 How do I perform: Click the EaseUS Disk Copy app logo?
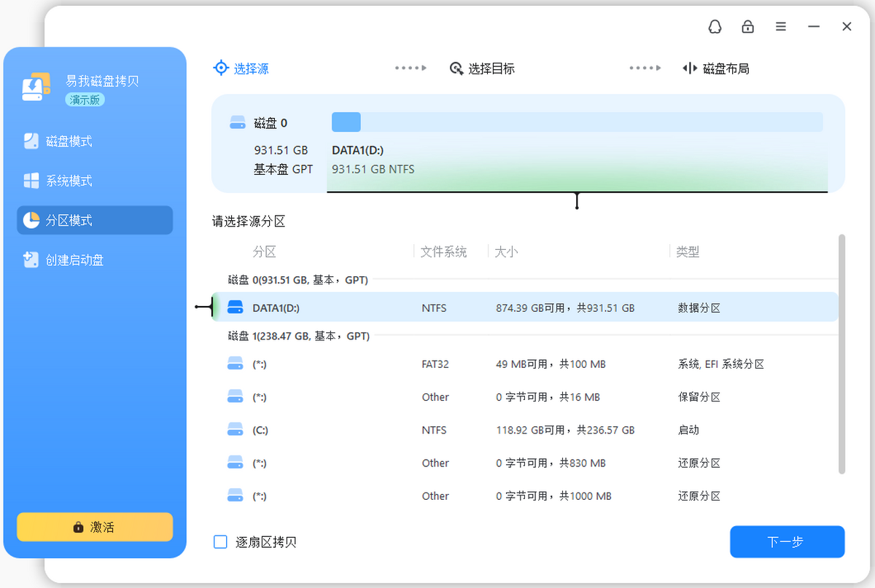[x=36, y=87]
